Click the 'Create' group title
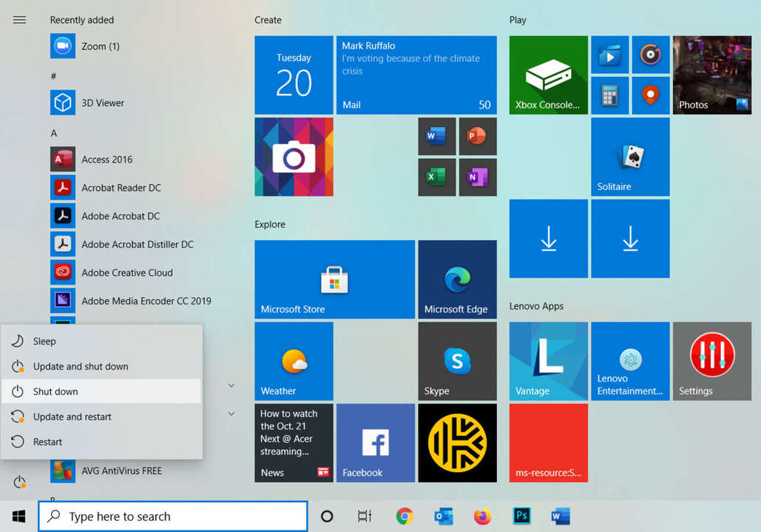Viewport: 761px width, 532px height. (268, 20)
